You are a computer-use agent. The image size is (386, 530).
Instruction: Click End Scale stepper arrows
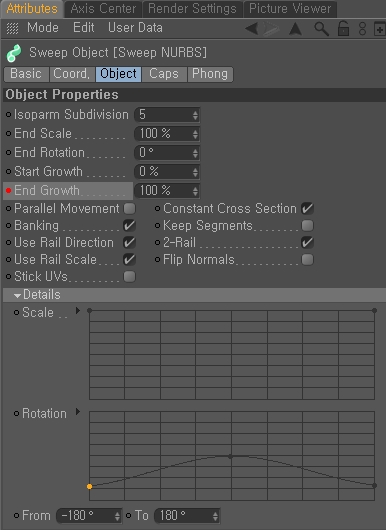coord(195,134)
